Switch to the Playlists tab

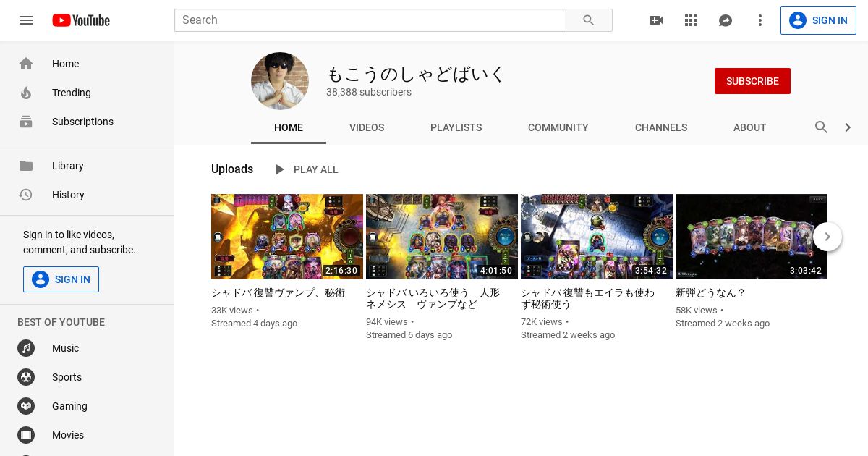tap(456, 127)
